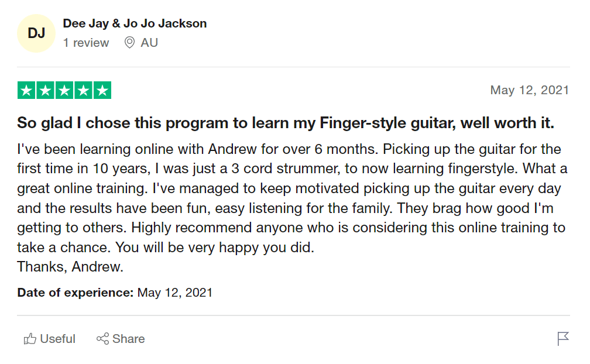This screenshot has height=364, width=590.
Task: Open Dee Jay & Jo Jo Jackson's profile
Action: (x=135, y=24)
